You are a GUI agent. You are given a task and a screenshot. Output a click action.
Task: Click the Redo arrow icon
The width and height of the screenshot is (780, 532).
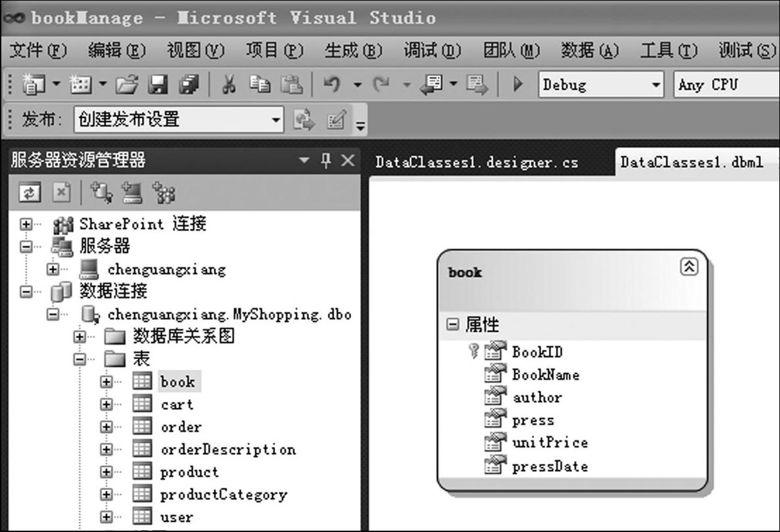[x=381, y=84]
